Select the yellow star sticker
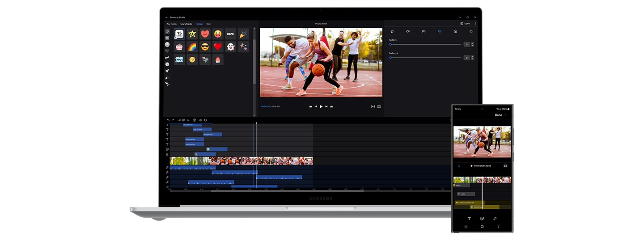The height and width of the screenshot is (241, 644). 192,34
